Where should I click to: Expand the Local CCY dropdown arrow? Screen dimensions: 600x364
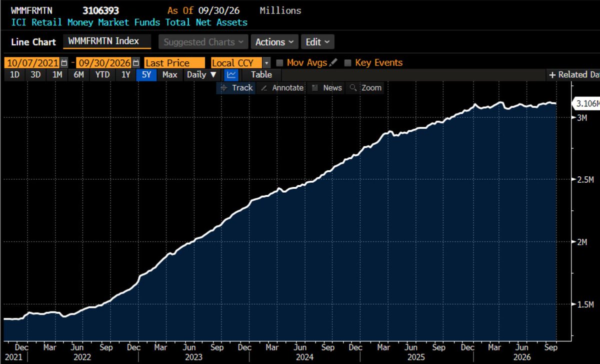(x=266, y=63)
